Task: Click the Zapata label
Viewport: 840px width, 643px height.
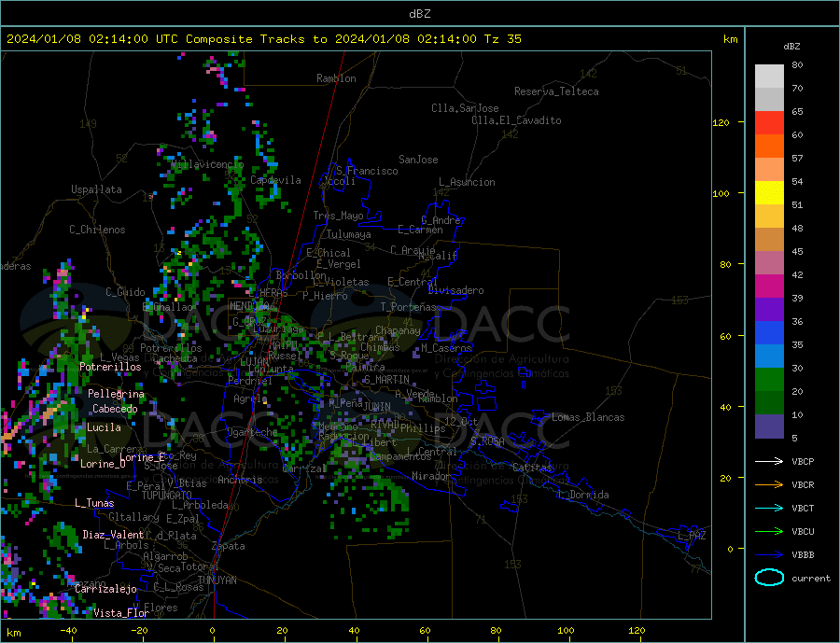Action: tap(229, 546)
